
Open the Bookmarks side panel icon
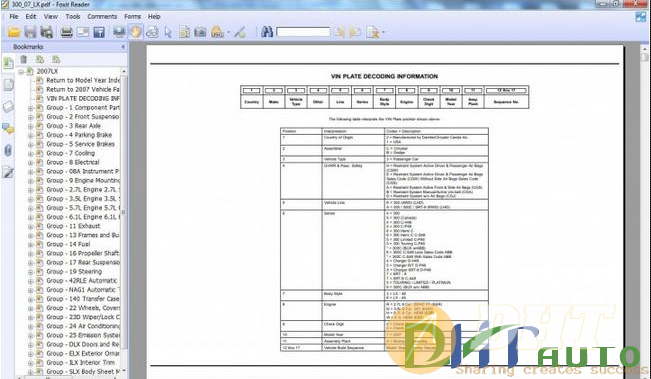click(8, 63)
